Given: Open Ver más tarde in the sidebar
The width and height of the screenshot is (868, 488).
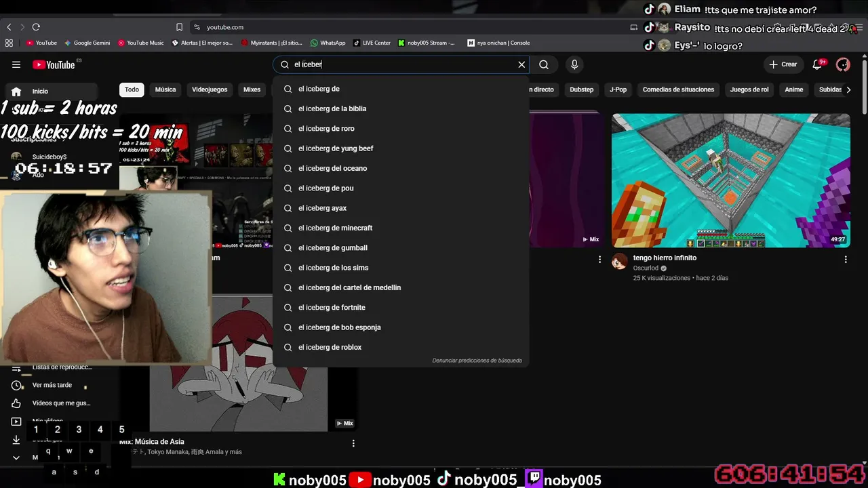Looking at the screenshot, I should pyautogui.click(x=52, y=385).
